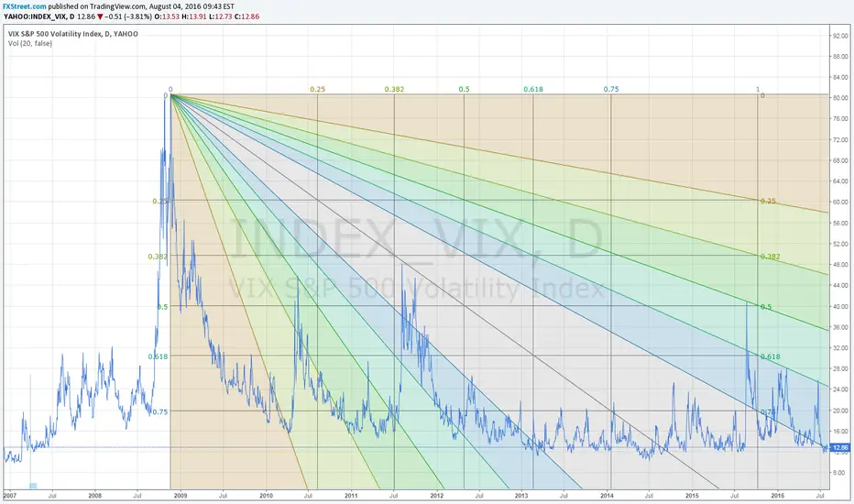Click the 92.00 price axis label
Image resolution: width=854 pixels, height=504 pixels.
(x=840, y=36)
